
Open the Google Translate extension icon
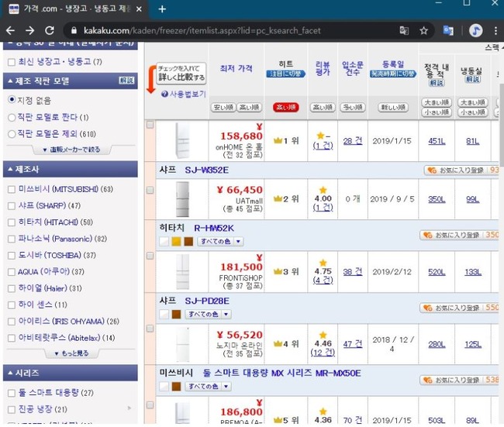point(448,30)
